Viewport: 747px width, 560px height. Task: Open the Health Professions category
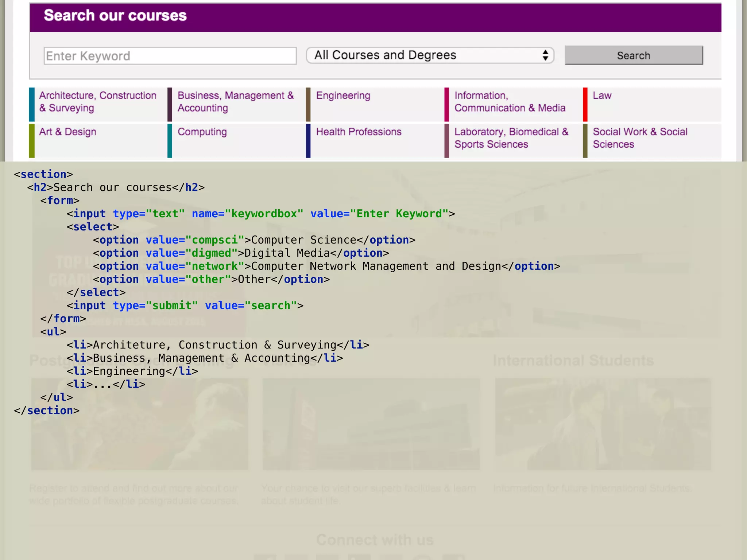pyautogui.click(x=359, y=132)
